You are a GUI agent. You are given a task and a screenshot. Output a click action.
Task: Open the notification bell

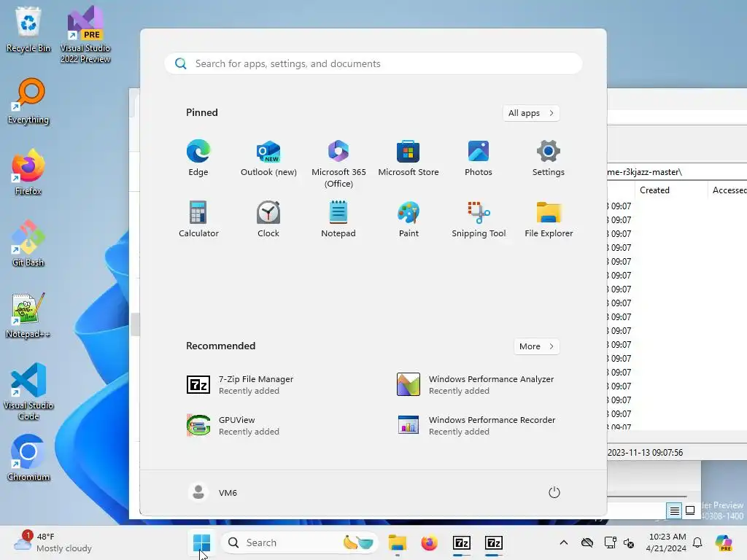(697, 542)
